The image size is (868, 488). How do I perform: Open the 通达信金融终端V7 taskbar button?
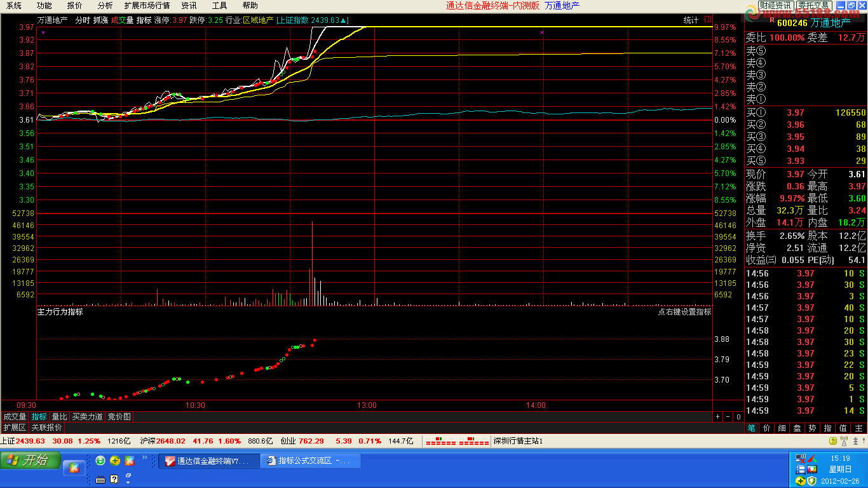click(208, 461)
